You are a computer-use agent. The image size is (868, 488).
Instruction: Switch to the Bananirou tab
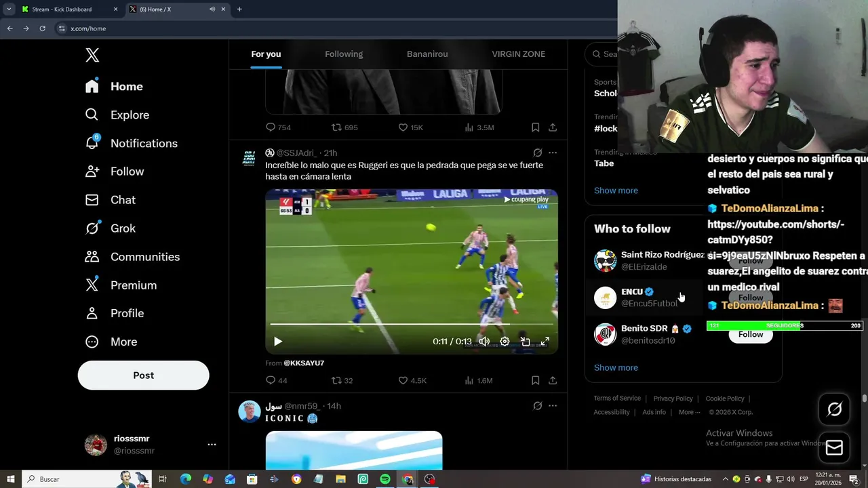pyautogui.click(x=427, y=54)
